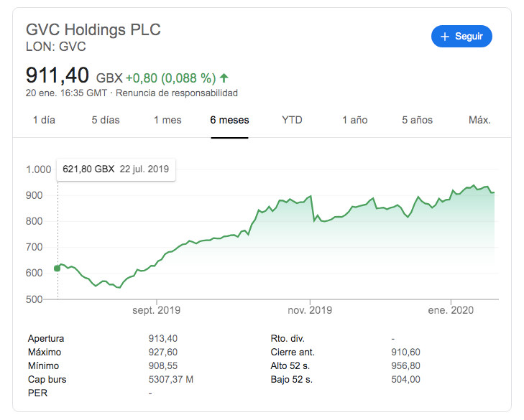Click the PER label
Viewport: 524px width, 420px height.
[37, 393]
